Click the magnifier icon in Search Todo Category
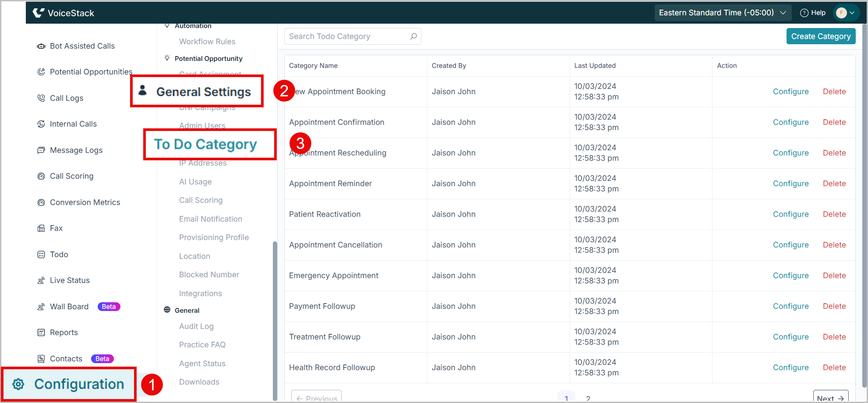 click(x=413, y=36)
